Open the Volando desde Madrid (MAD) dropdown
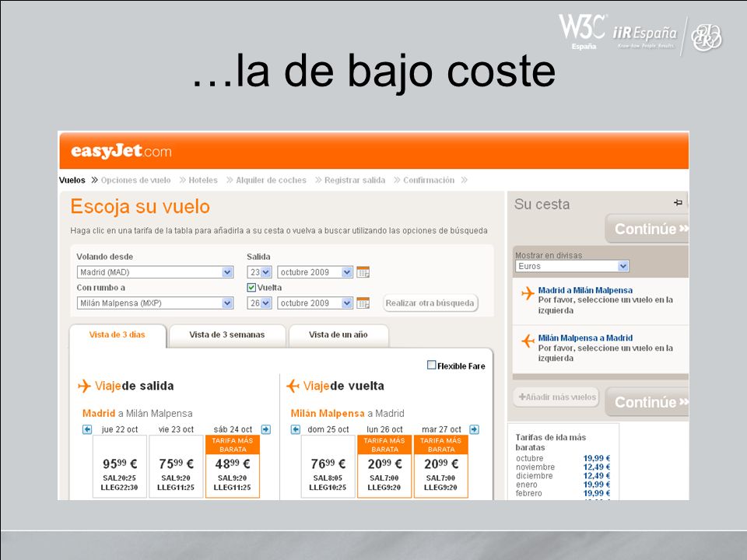This screenshot has height=560, width=747. click(x=155, y=272)
